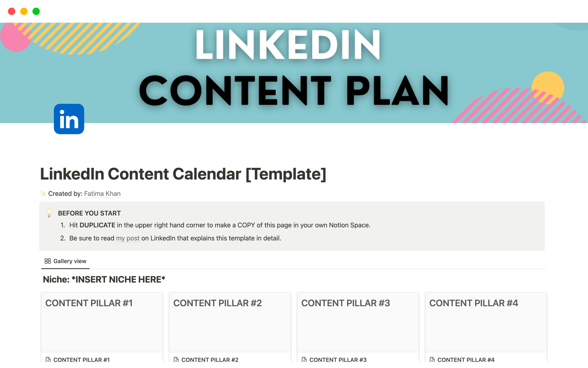The image size is (588, 368).
Task: Click the Gallery view grid icon
Action: coord(47,261)
